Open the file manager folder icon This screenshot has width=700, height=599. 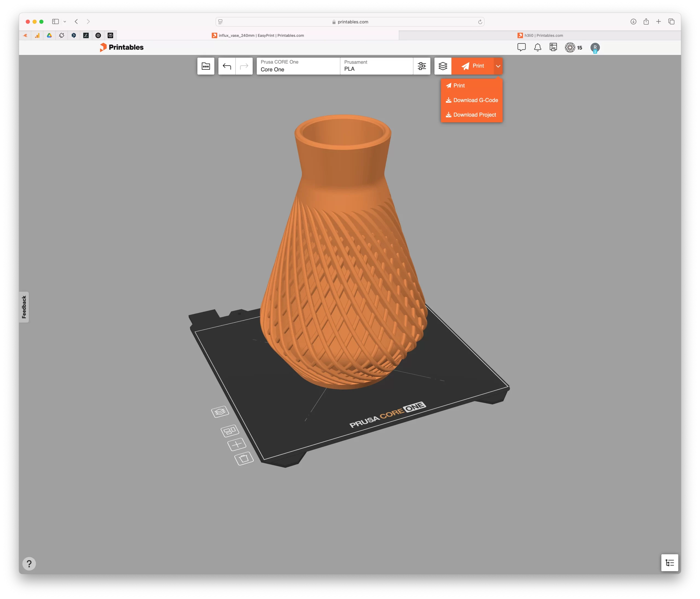(206, 66)
